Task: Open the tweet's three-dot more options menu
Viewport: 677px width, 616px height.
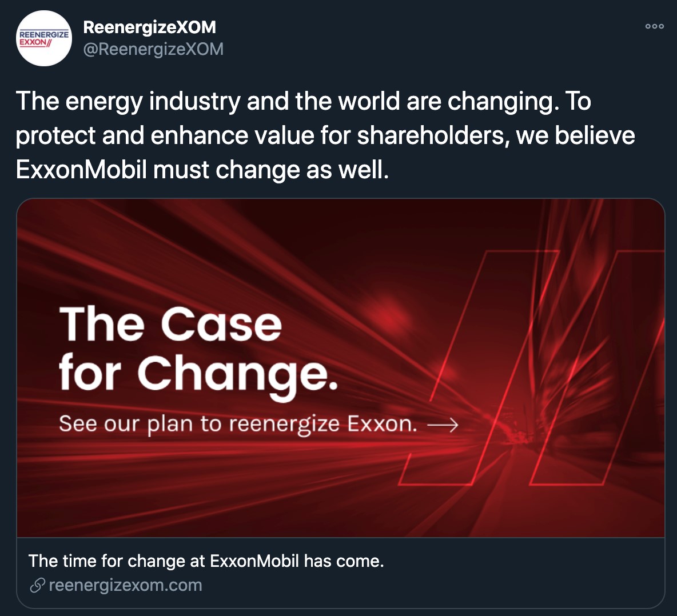Action: [654, 26]
